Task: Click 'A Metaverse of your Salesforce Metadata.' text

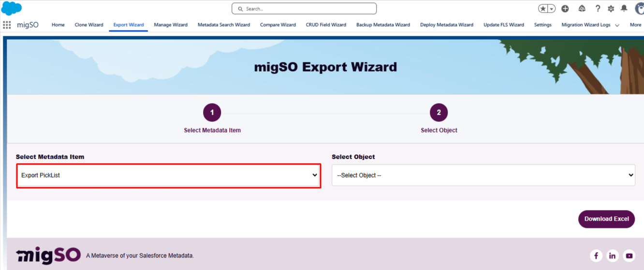Action: coord(140,255)
